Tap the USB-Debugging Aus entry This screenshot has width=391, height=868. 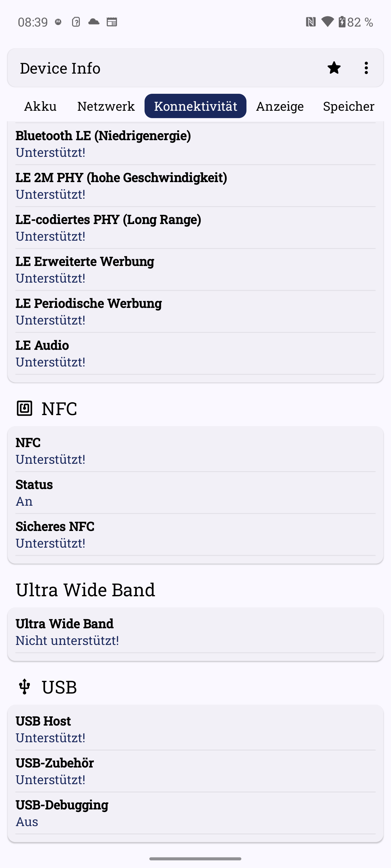tap(195, 813)
